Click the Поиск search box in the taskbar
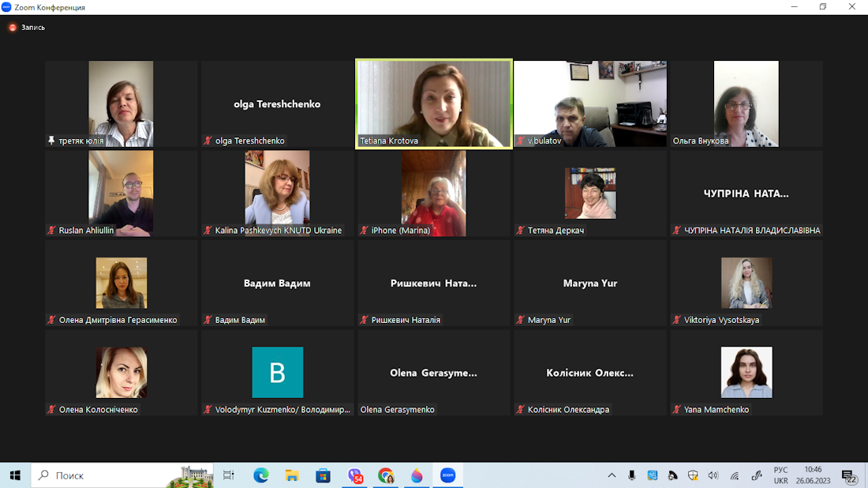868x488 pixels. click(x=103, y=475)
